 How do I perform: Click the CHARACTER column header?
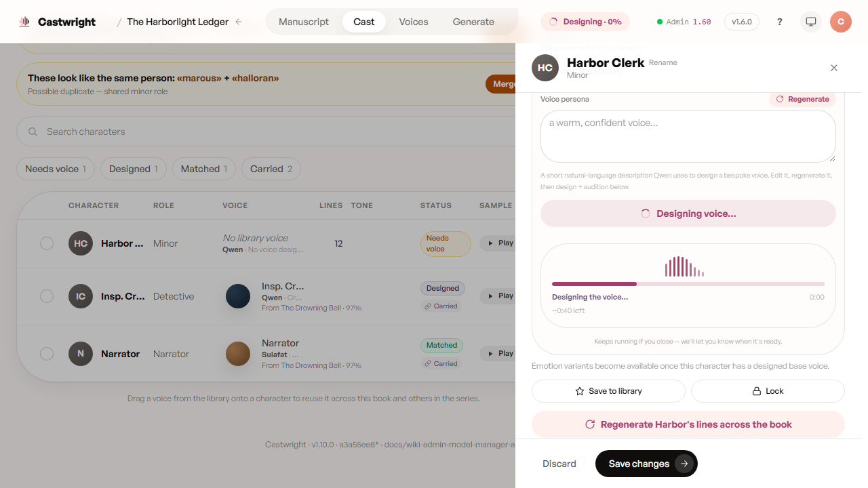tap(94, 205)
